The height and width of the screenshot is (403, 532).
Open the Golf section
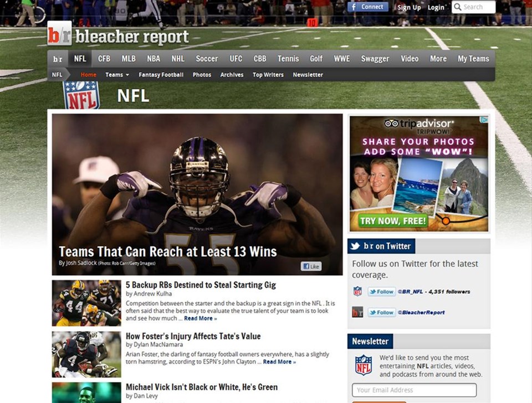coord(316,59)
